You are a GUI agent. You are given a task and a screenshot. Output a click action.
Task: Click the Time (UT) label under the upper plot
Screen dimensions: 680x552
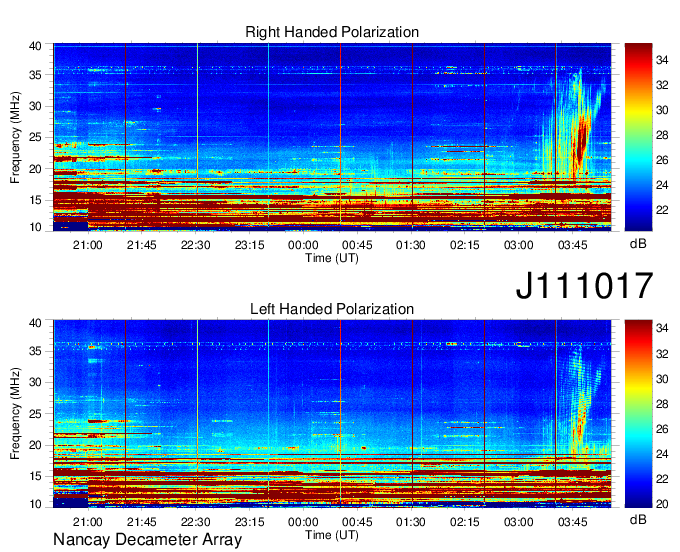coord(332,258)
